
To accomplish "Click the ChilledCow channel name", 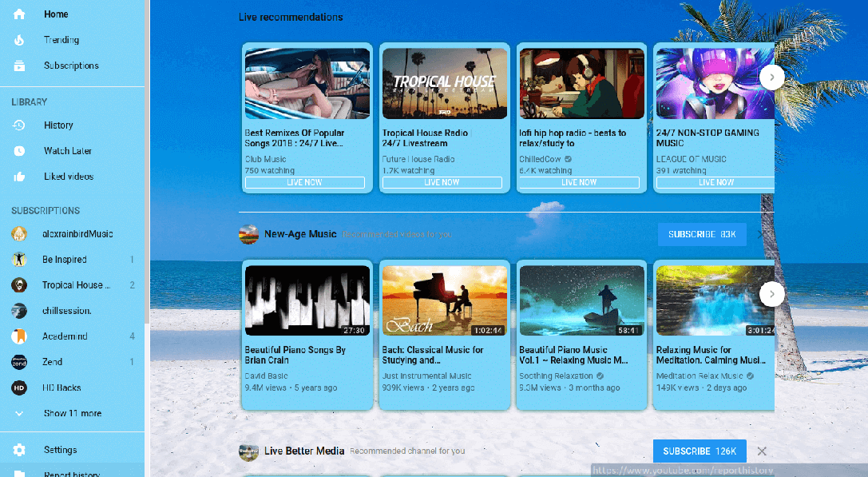I will coord(540,159).
